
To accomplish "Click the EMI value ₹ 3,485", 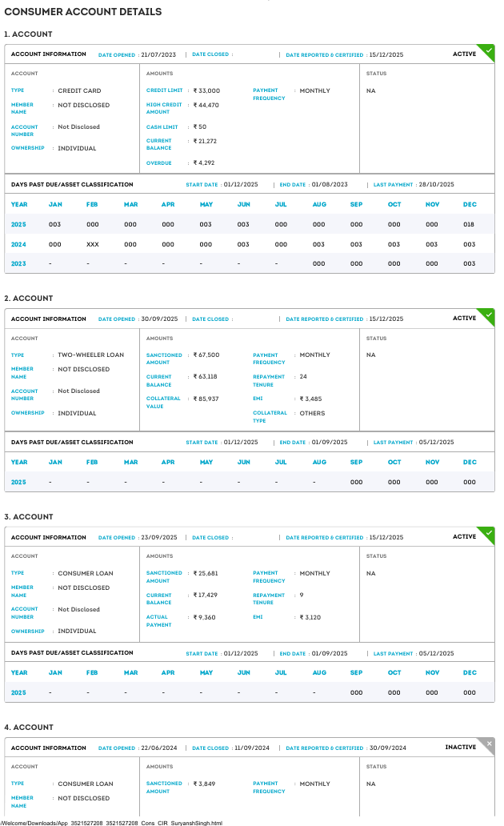I will tap(310, 399).
